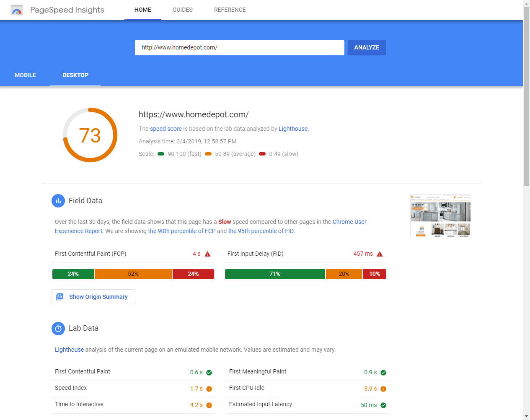530x420 pixels.
Task: Click the 1.7 s Speed Index value
Action: [x=196, y=389]
